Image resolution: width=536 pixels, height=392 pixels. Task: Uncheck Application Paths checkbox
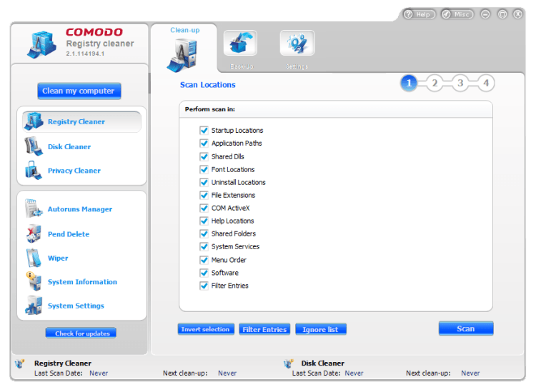(204, 143)
